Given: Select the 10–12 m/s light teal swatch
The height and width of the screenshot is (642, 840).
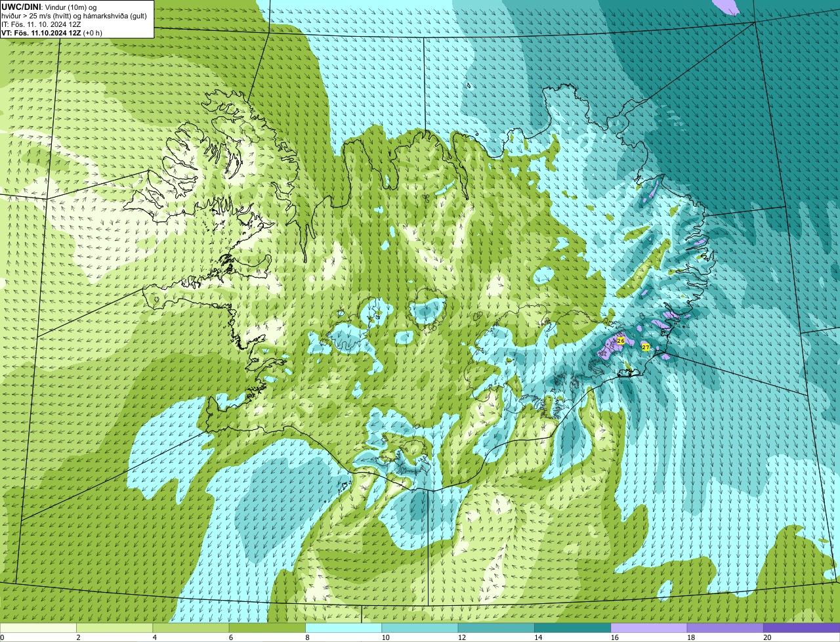Looking at the screenshot, I should coord(420,628).
